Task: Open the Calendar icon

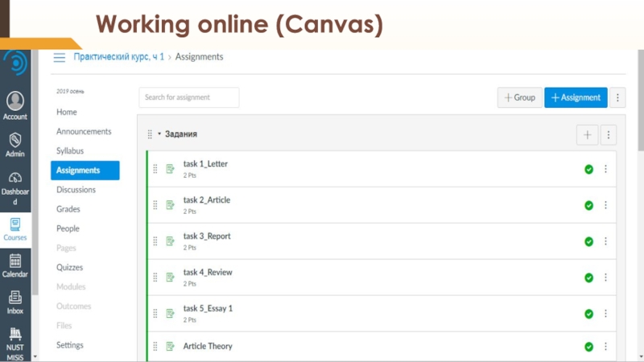Action: (15, 265)
